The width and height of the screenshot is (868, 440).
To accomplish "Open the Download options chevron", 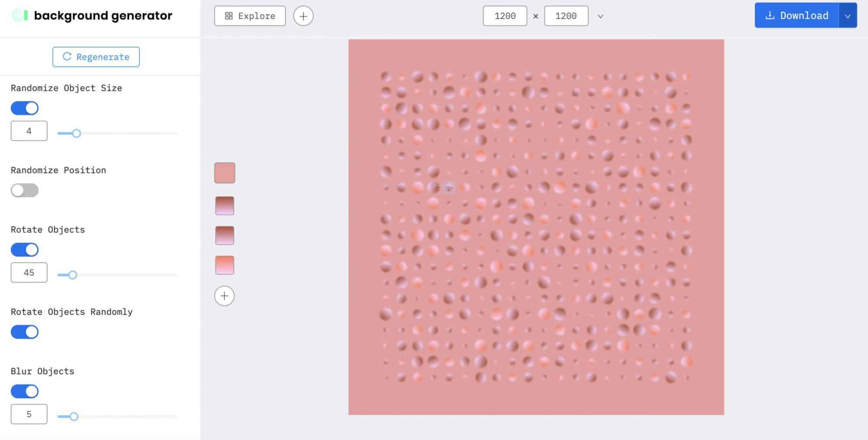I will pos(847,16).
